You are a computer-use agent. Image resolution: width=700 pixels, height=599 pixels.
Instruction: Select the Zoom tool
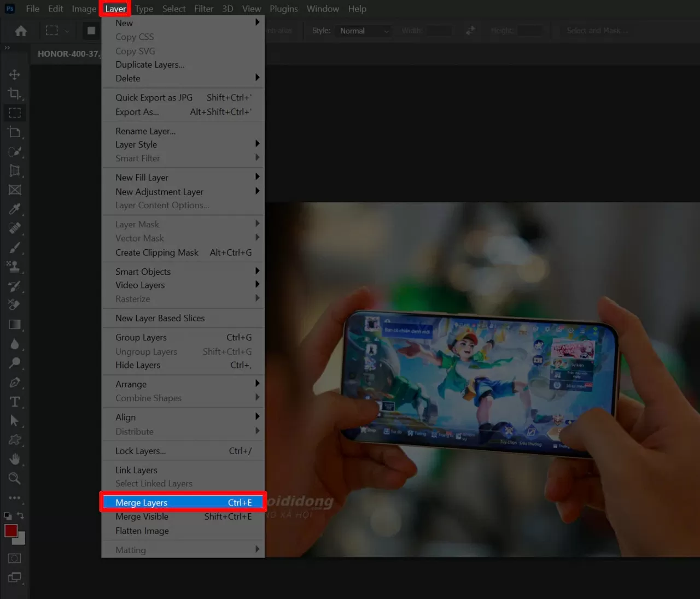[x=15, y=478]
